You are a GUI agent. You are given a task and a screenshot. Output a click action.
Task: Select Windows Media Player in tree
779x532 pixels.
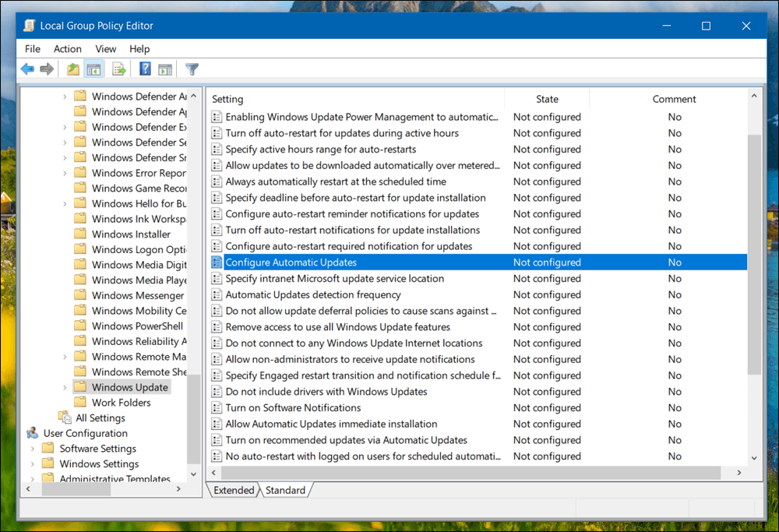click(139, 280)
